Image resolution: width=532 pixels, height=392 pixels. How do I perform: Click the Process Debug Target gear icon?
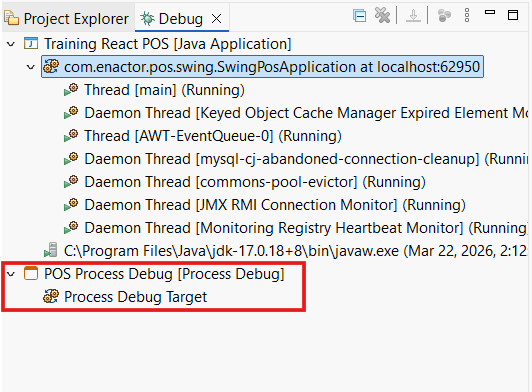(51, 296)
